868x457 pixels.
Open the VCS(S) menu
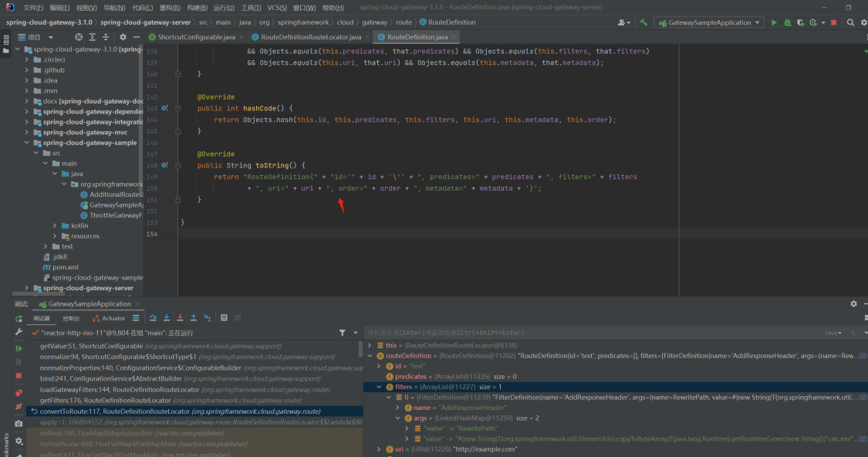tap(277, 8)
